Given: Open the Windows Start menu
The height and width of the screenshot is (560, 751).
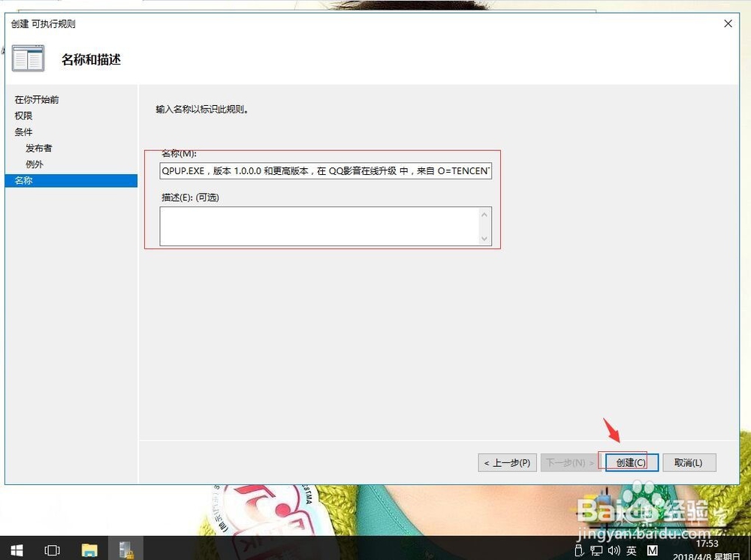Looking at the screenshot, I should pyautogui.click(x=15, y=550).
